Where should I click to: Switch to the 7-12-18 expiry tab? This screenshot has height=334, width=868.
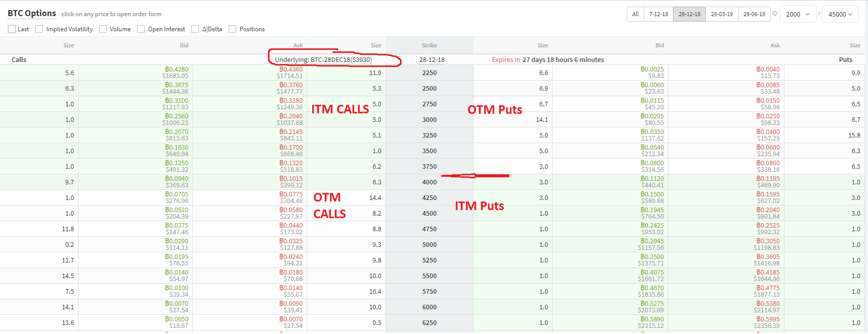click(658, 14)
